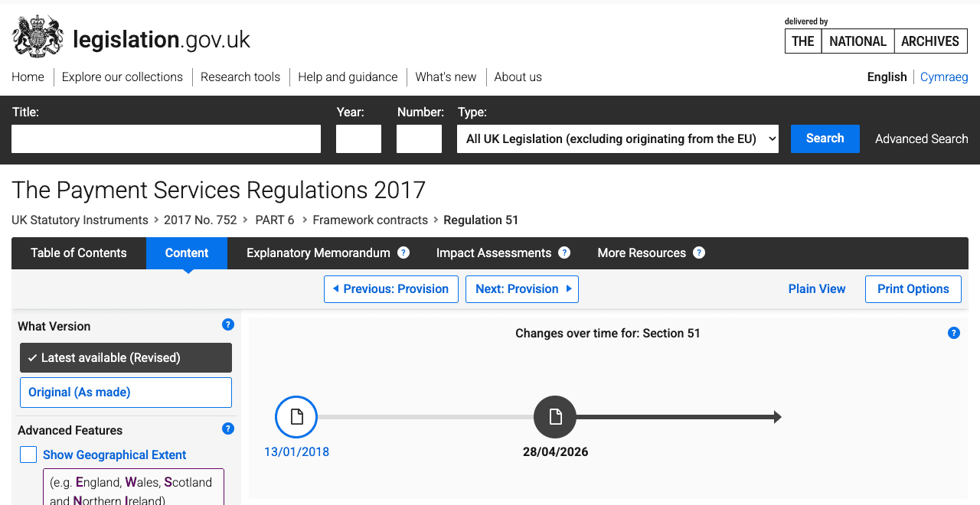The height and width of the screenshot is (505, 980).
Task: Open the legislation Type dropdown
Action: point(618,138)
